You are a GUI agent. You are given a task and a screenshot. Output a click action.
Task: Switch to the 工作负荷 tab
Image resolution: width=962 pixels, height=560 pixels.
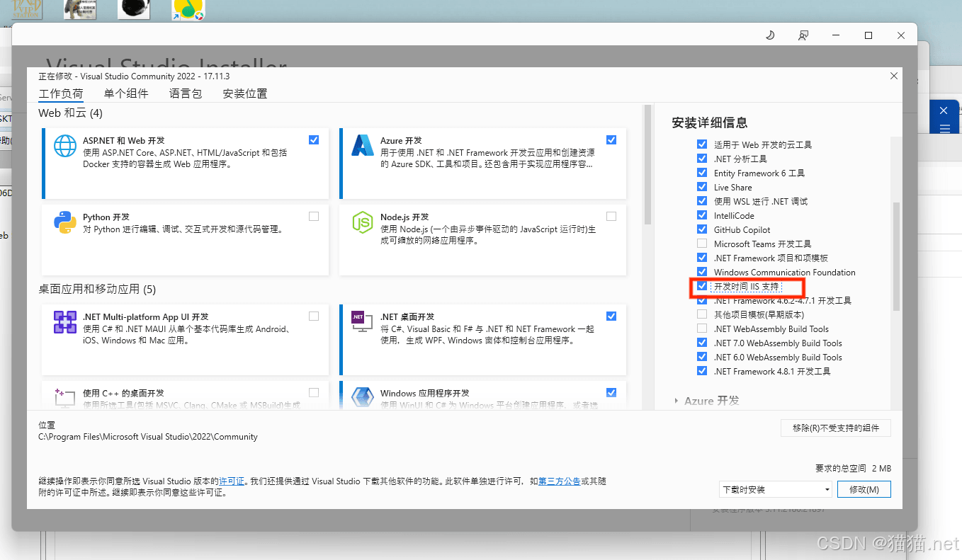(61, 93)
